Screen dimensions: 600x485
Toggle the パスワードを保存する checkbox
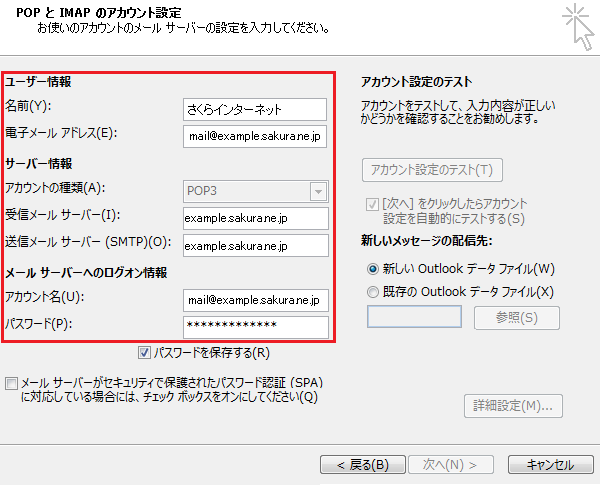click(145, 353)
